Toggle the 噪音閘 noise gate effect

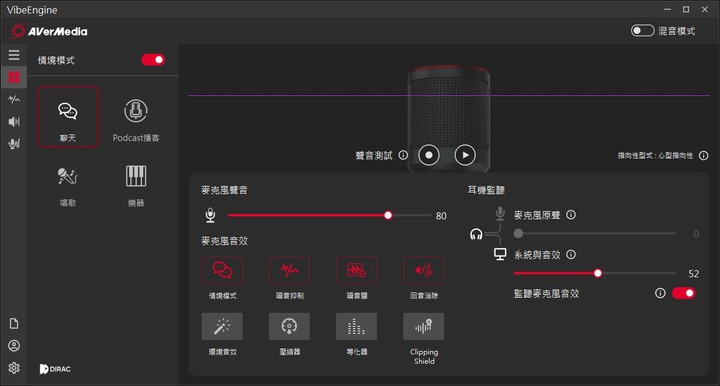coord(356,270)
